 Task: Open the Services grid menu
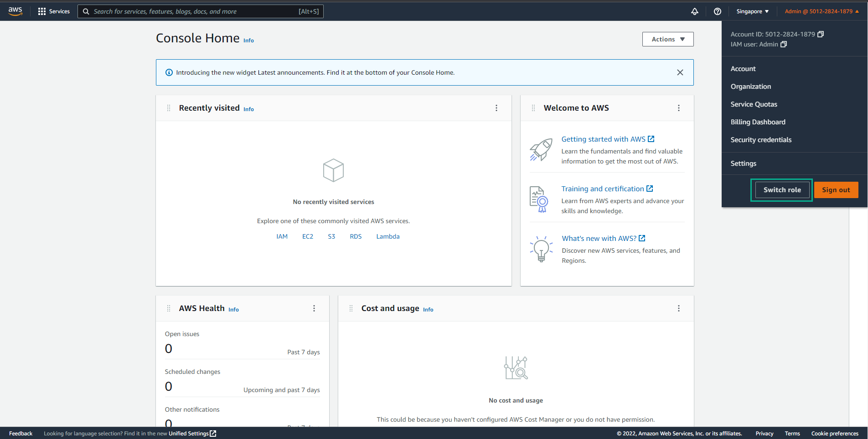pos(54,11)
